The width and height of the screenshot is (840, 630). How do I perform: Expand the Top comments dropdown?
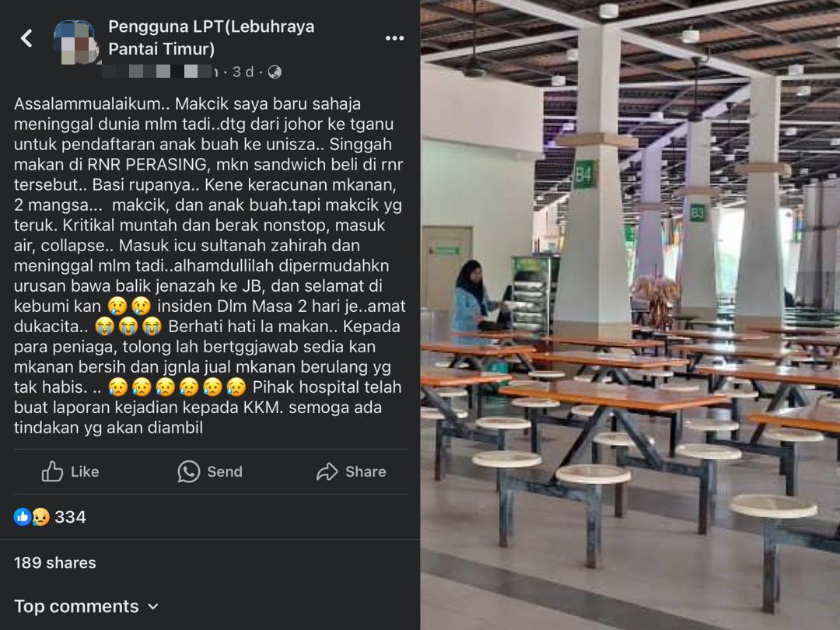point(86,607)
